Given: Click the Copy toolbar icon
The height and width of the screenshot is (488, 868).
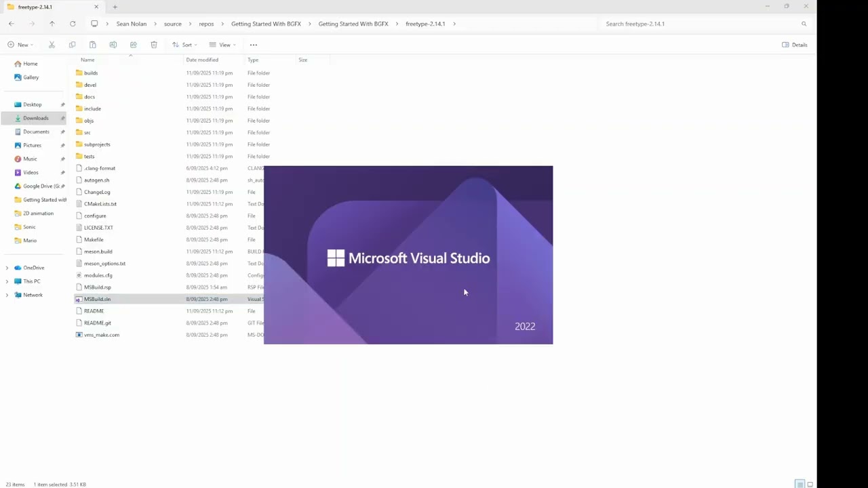Looking at the screenshot, I should (x=73, y=45).
